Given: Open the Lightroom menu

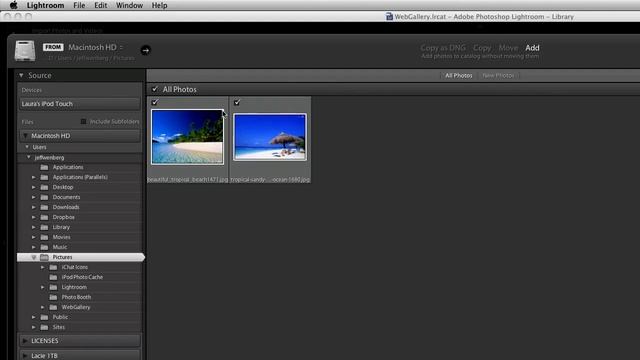Looking at the screenshot, I should [x=45, y=5].
